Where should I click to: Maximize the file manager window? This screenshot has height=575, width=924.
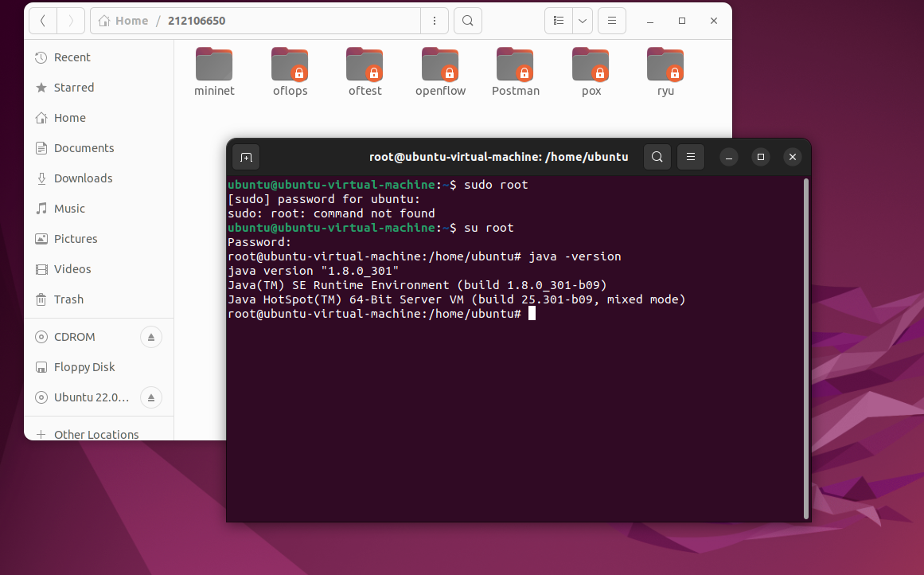682,21
